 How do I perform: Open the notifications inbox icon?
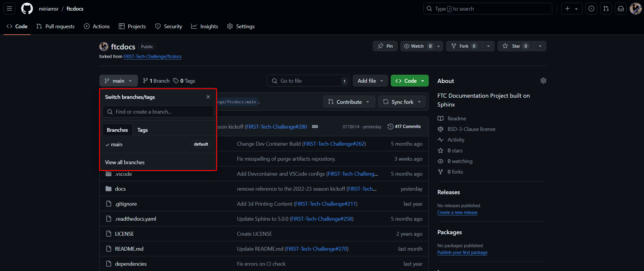[620, 9]
